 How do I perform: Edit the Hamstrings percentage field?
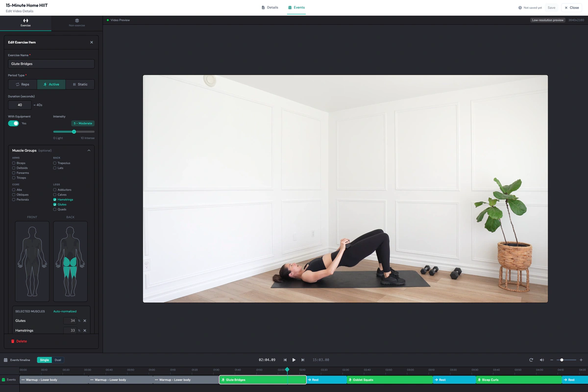tap(70, 331)
